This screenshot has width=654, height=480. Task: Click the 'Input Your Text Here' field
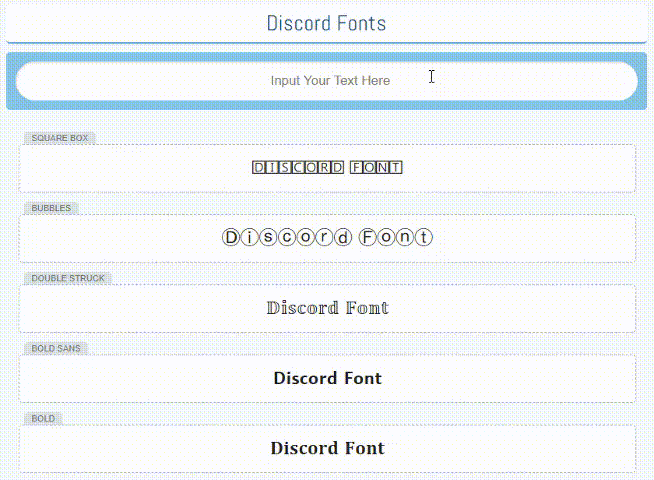[x=327, y=81]
